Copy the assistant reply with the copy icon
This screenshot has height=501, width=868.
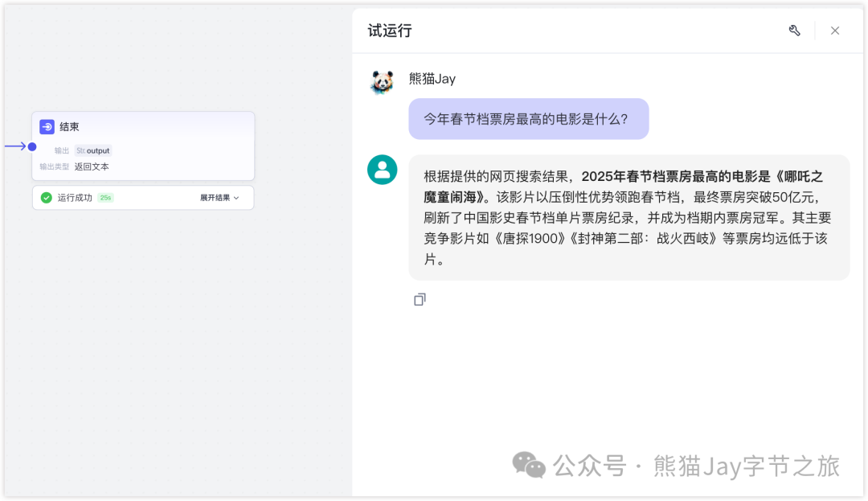click(x=420, y=299)
